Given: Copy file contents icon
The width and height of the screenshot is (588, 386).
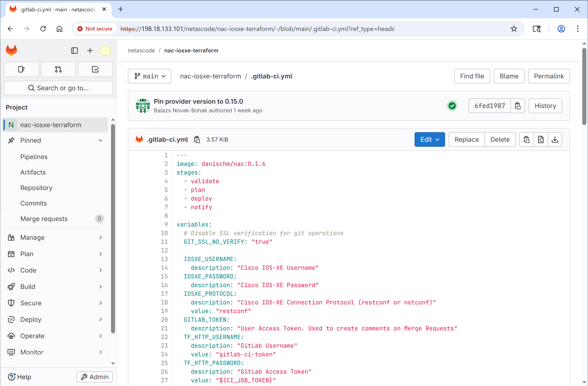Looking at the screenshot, I should [526, 139].
